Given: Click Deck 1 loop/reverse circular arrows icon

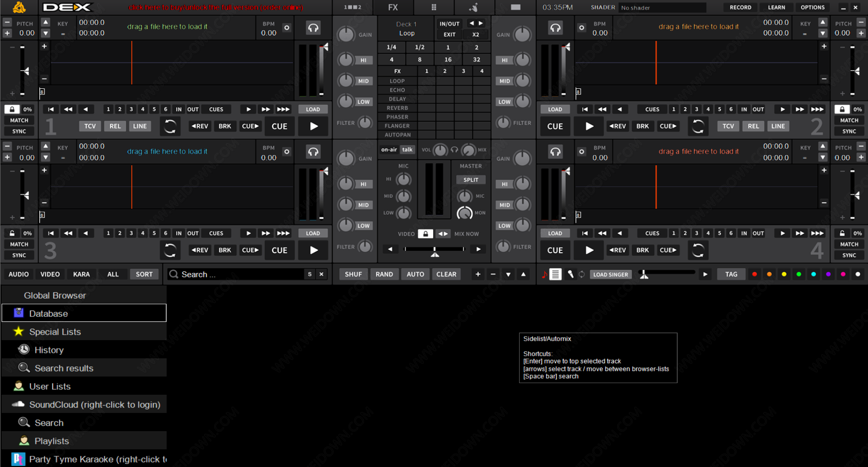Looking at the screenshot, I should 170,126.
